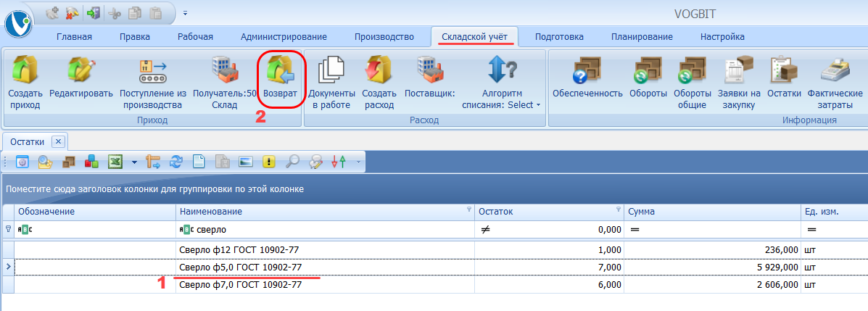Image resolution: width=868 pixels, height=311 pixels.
Task: Open the VOGBIT application menu logo
Action: point(18,22)
